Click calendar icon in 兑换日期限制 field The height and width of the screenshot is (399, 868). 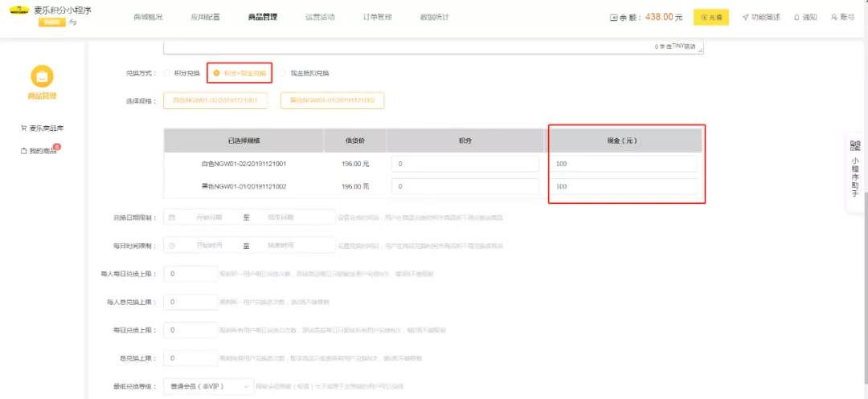click(172, 218)
